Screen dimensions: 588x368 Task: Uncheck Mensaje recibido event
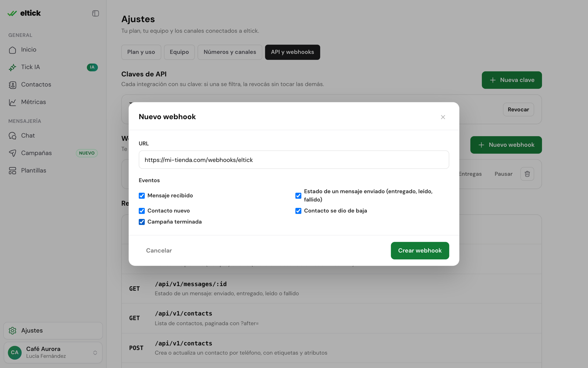pos(142,196)
